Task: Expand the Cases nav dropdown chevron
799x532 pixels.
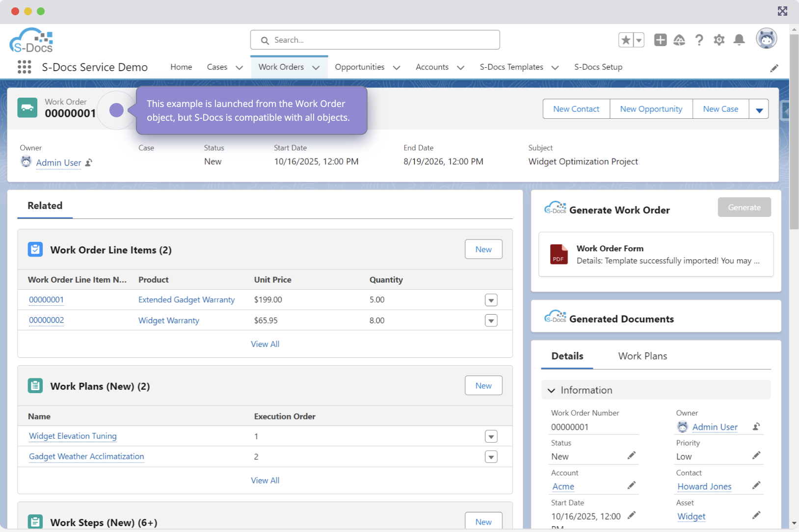Action: (x=240, y=68)
